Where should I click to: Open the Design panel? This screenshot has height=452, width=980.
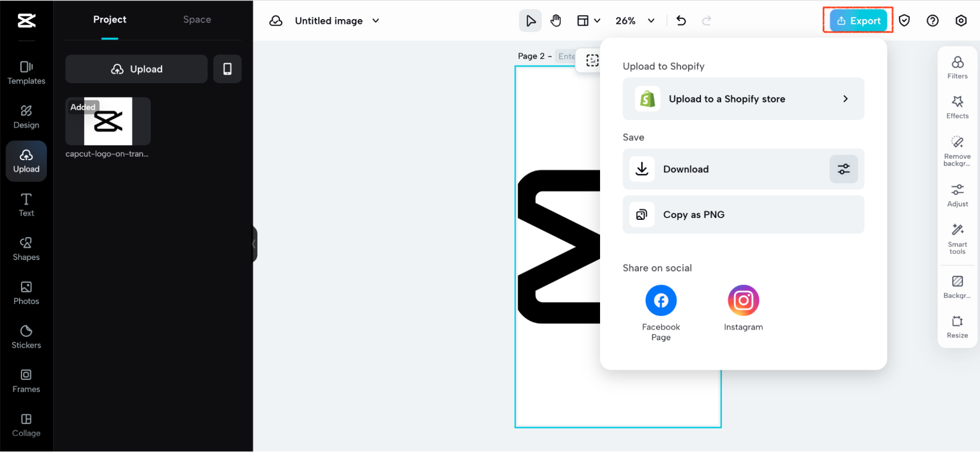[x=26, y=117]
